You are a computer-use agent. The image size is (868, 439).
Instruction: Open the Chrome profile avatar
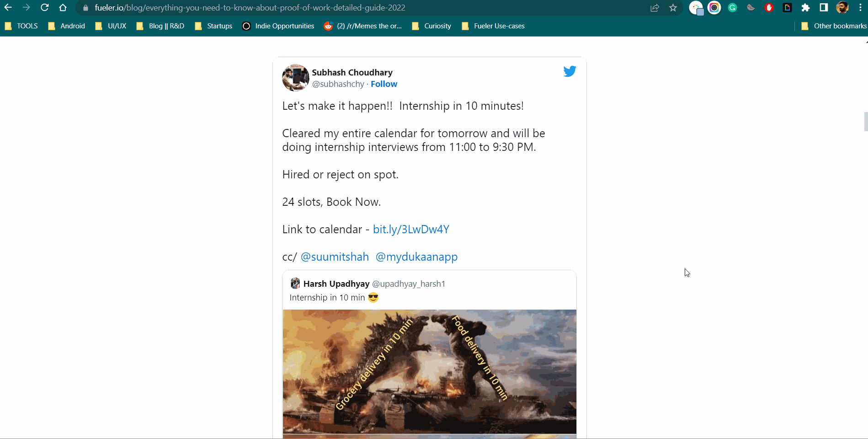[843, 8]
